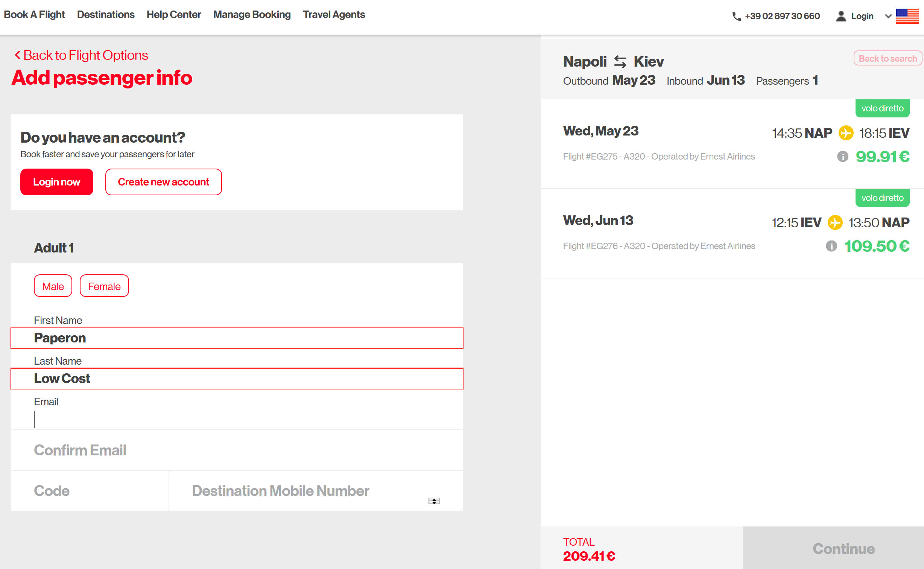The image size is (924, 569).
Task: Click Create new account button
Action: (x=163, y=182)
